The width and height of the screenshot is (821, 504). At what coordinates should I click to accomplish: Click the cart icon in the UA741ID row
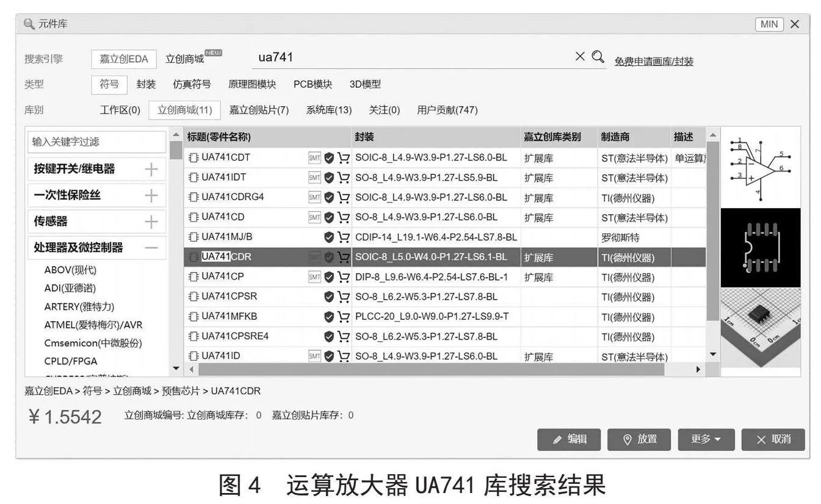344,356
